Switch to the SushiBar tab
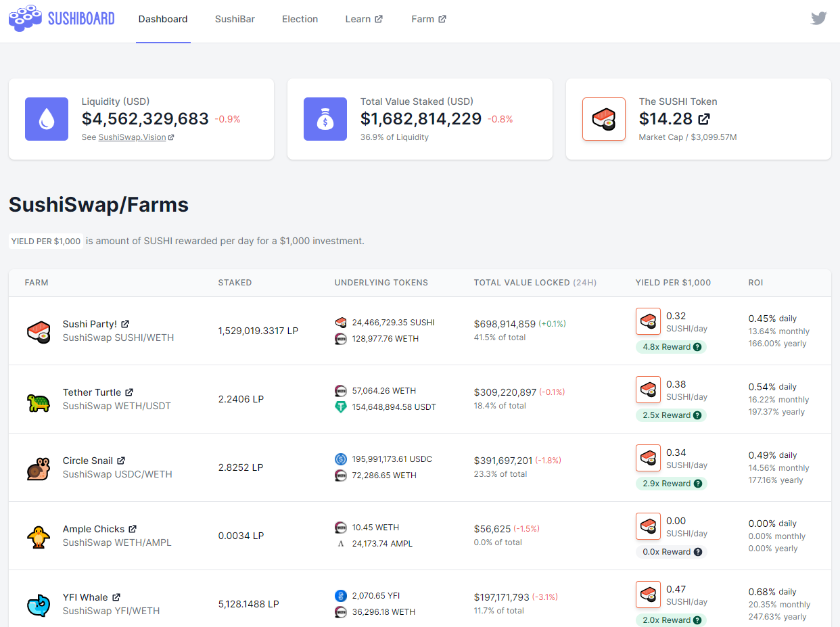840x627 pixels. (x=235, y=19)
